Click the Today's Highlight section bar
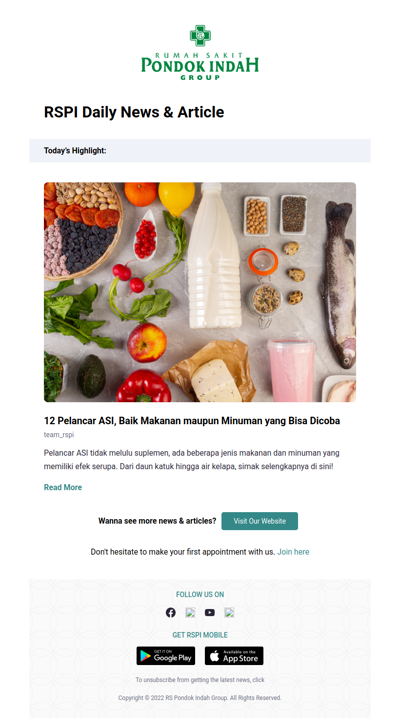 tap(200, 151)
